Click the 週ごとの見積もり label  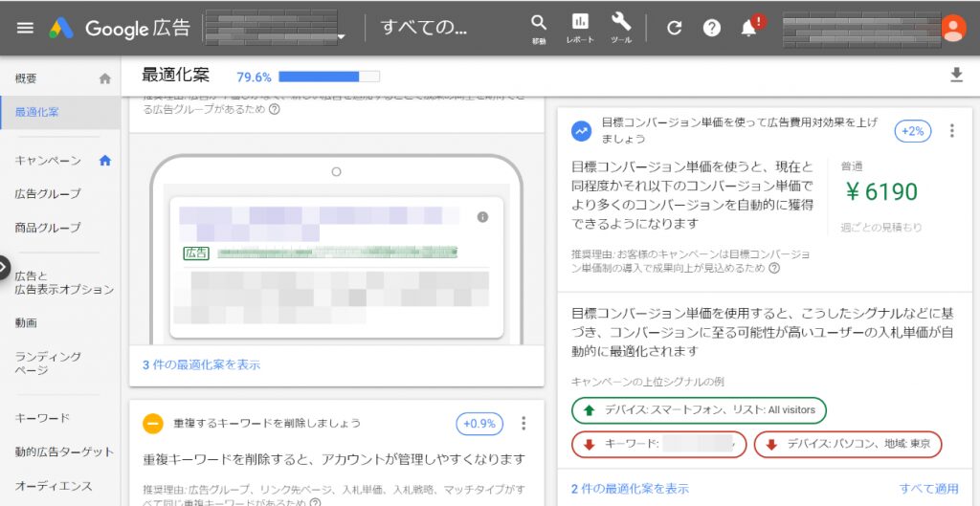(x=880, y=228)
